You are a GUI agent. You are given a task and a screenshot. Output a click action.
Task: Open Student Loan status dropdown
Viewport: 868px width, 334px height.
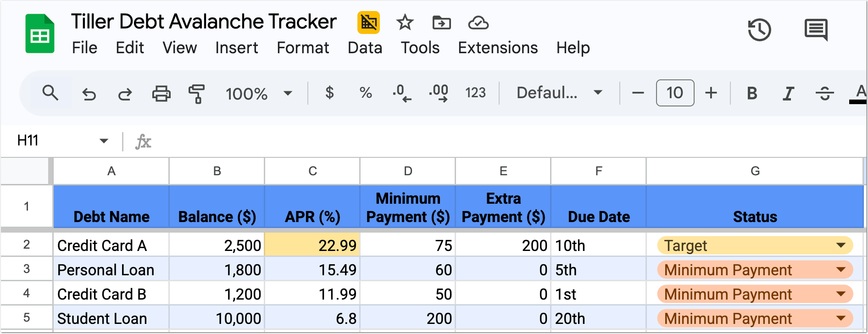click(x=841, y=318)
